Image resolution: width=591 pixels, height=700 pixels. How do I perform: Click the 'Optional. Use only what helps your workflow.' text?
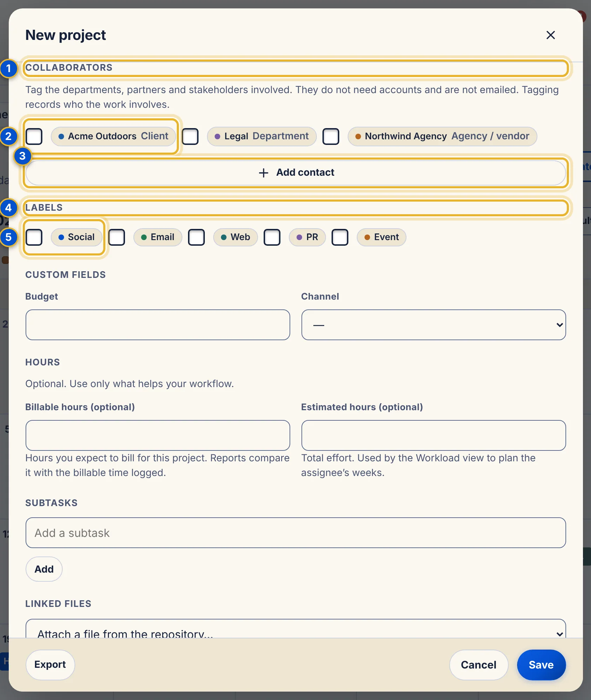pos(130,384)
